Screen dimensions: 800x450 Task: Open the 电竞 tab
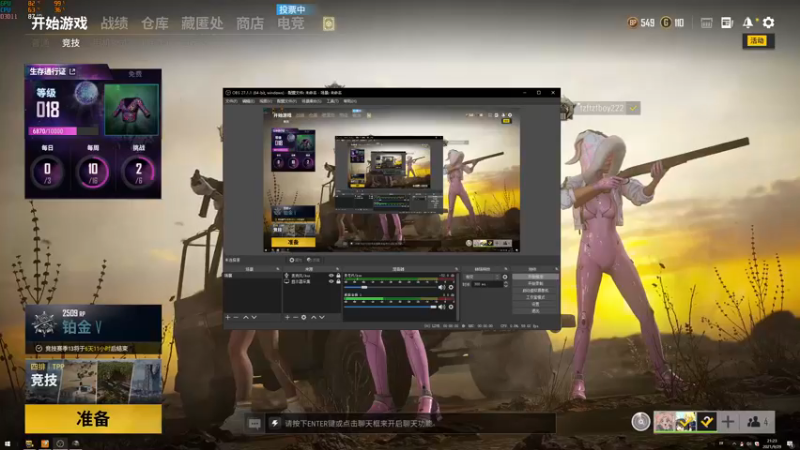click(291, 23)
